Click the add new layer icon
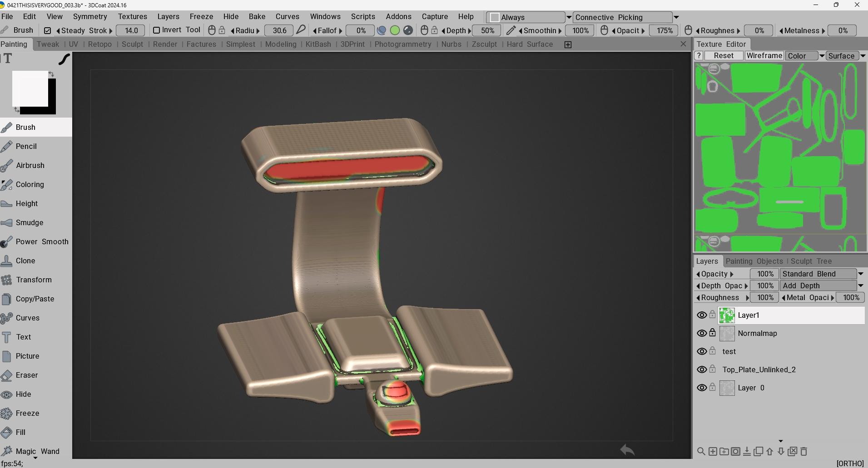 point(713,451)
